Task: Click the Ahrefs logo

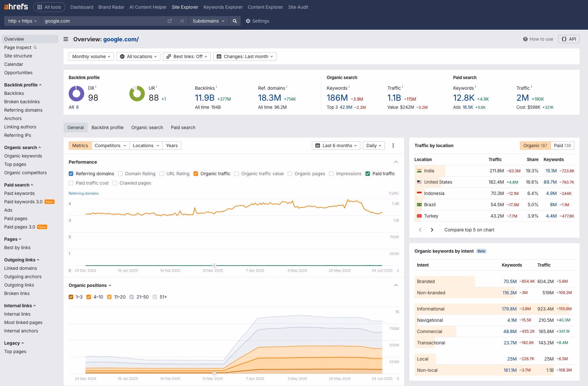Action: pos(16,7)
